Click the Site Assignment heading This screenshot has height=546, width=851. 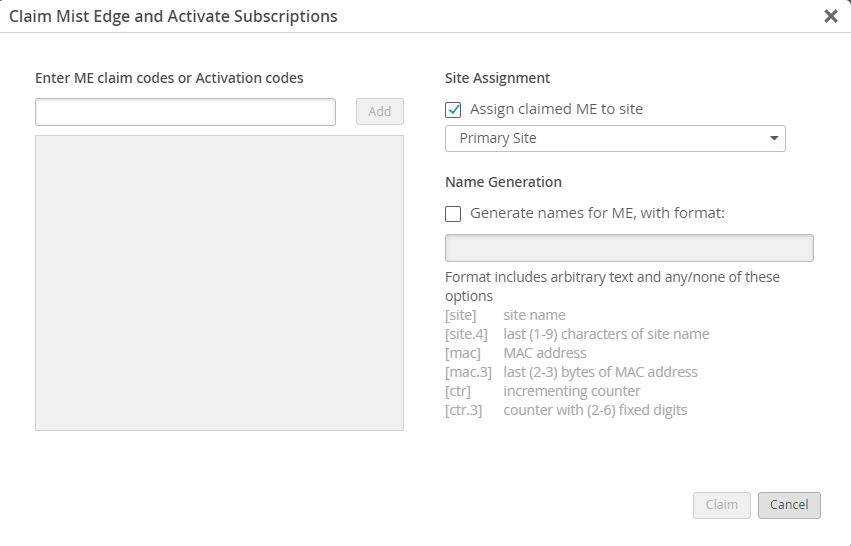[x=497, y=78]
